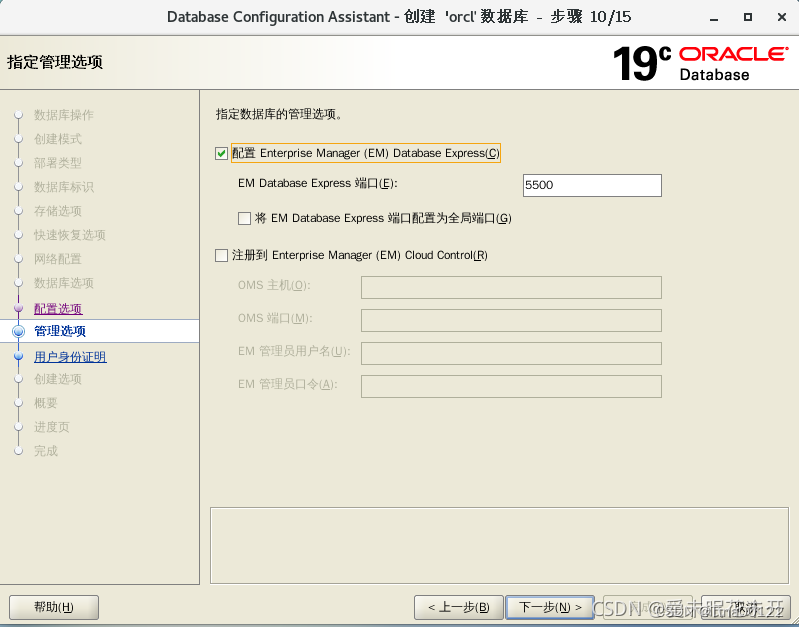Close the Database Configuration Assistant window
Viewport: 799px width, 627px height.
[x=782, y=17]
